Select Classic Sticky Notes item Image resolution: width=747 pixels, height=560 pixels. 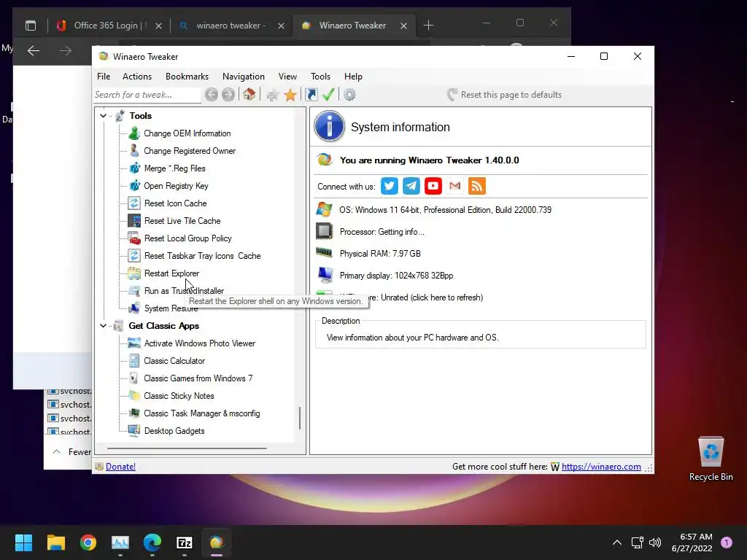[x=179, y=396]
